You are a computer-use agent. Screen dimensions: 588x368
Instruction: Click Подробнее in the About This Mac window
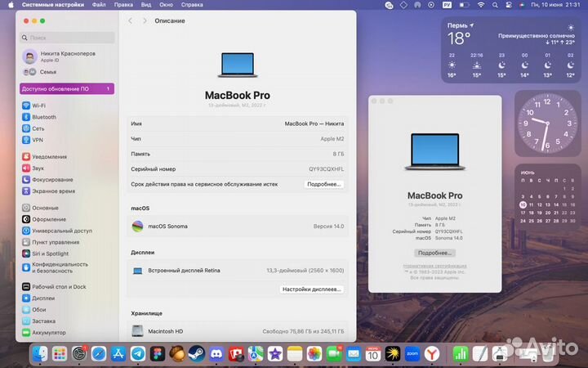(x=435, y=253)
